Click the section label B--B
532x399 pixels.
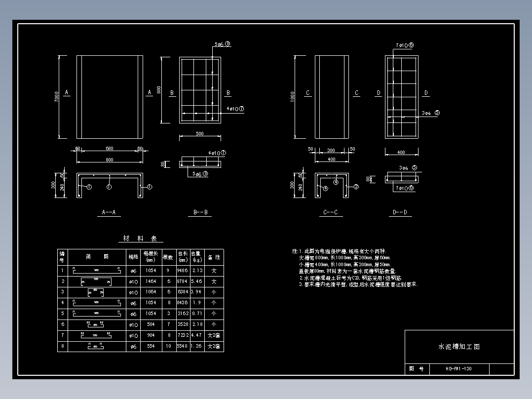200,212
